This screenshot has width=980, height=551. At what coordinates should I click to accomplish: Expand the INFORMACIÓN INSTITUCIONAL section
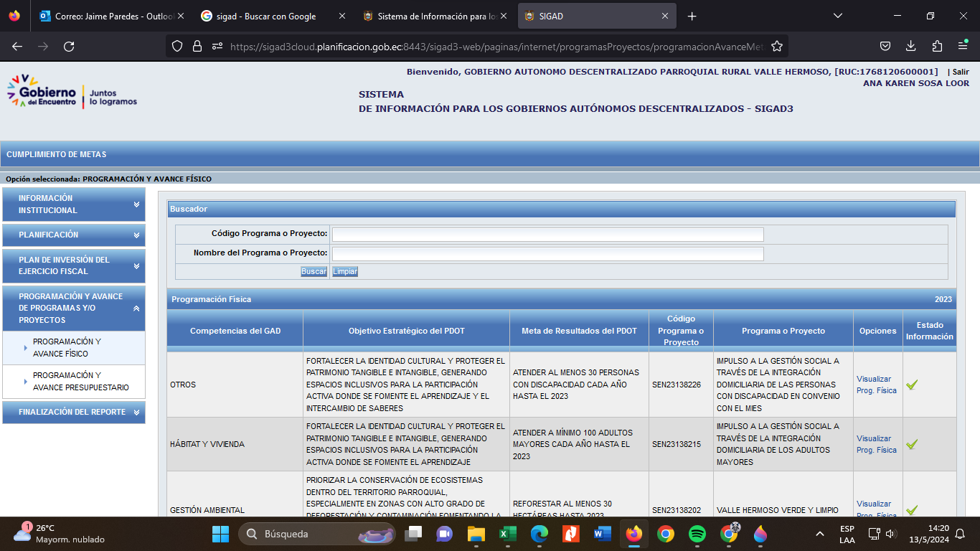[73, 204]
